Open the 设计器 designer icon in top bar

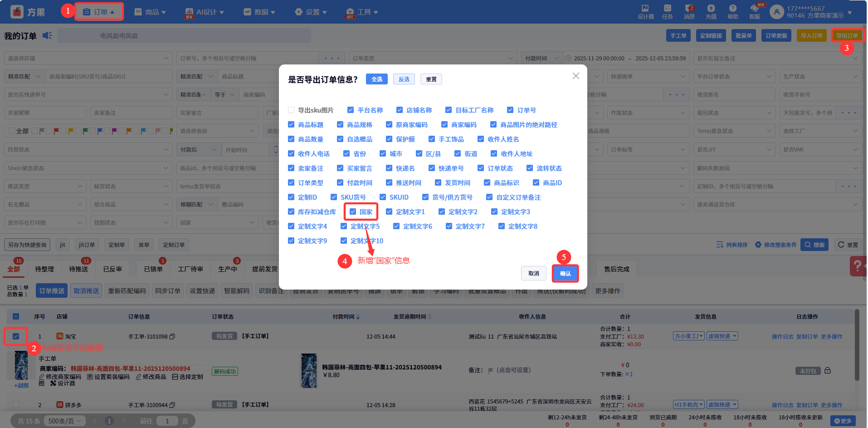coord(645,8)
